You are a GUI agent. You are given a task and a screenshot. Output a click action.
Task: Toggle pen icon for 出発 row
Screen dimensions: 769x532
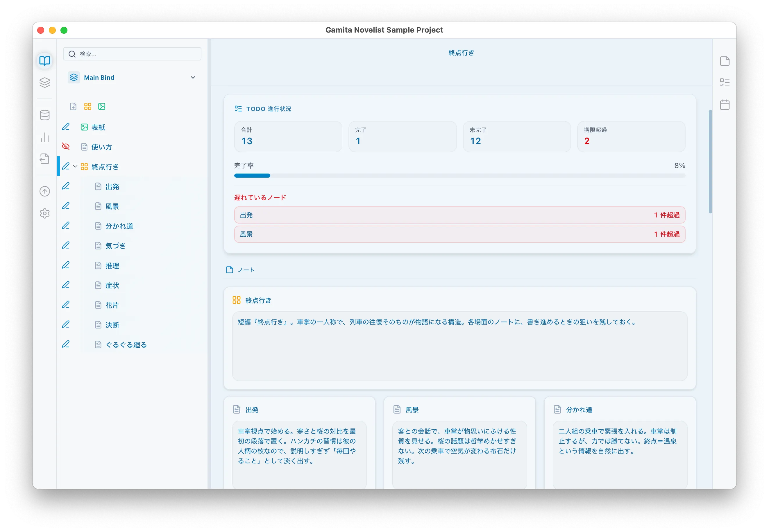[66, 186]
